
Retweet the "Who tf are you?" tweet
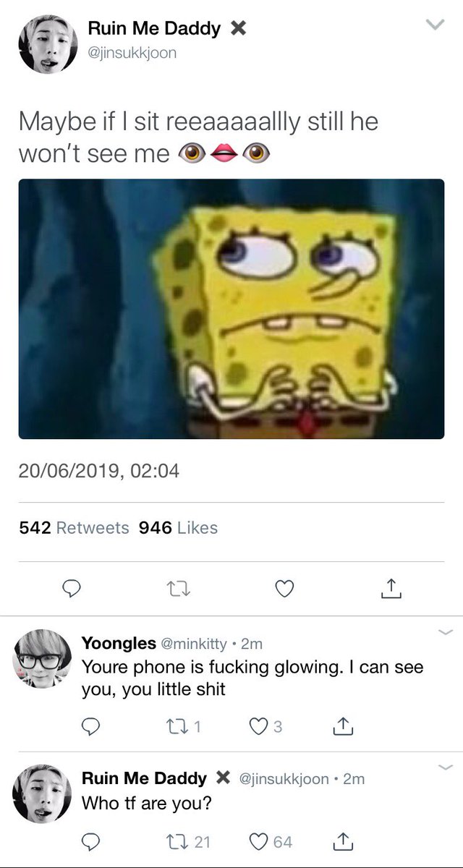[x=188, y=841]
